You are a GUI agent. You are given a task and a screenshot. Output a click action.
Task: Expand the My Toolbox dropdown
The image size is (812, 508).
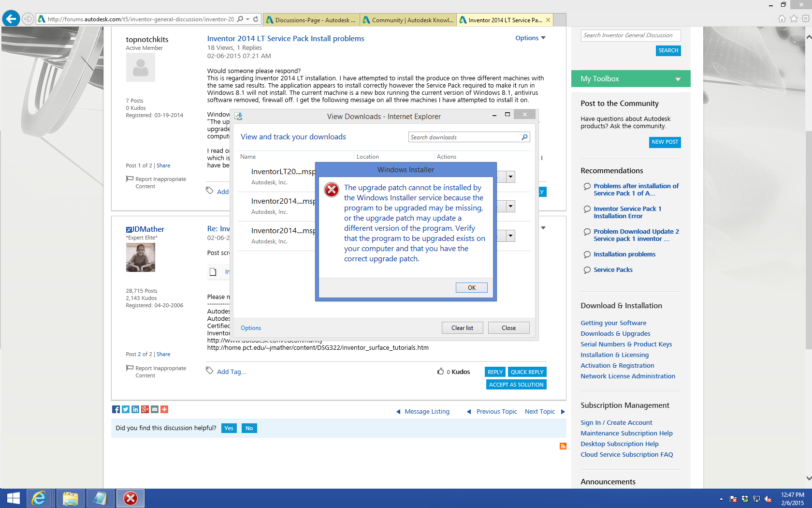coord(678,79)
